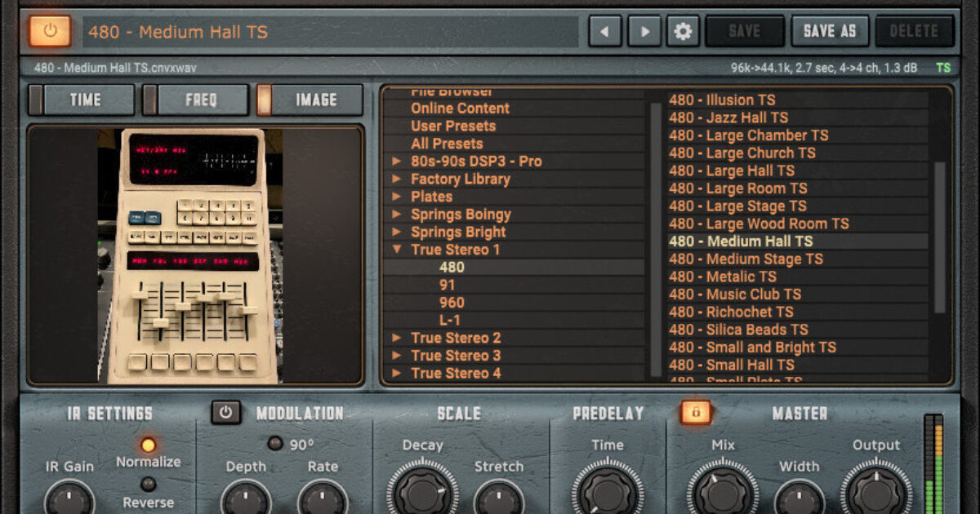Click the SAVE AS button

[x=829, y=32]
